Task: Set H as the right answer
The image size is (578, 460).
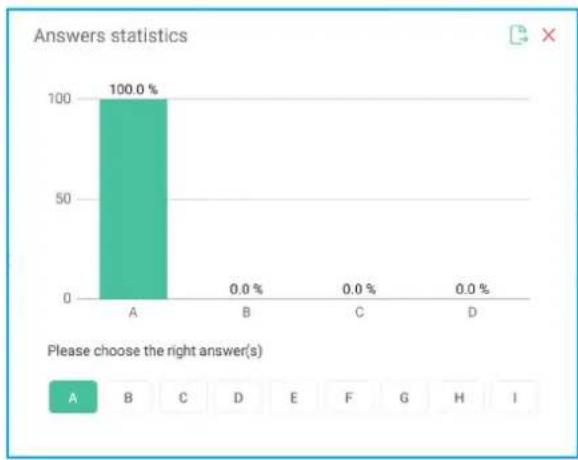Action: click(459, 397)
